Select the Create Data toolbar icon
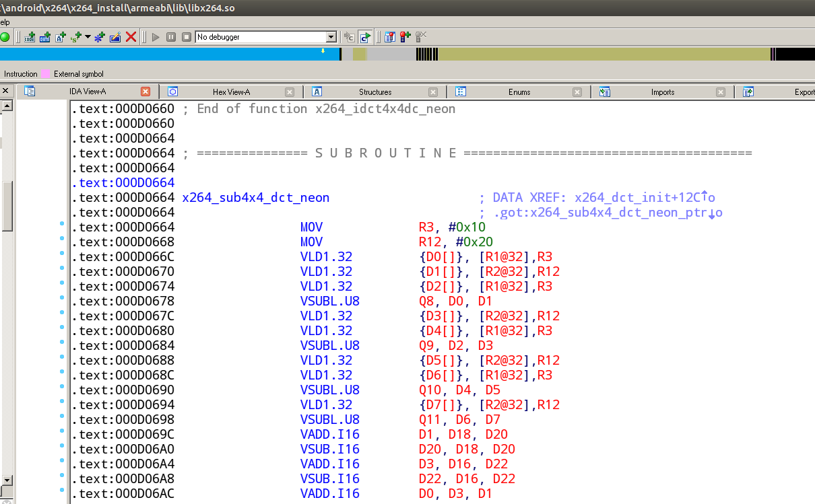This screenshot has height=504, width=815. 44,37
